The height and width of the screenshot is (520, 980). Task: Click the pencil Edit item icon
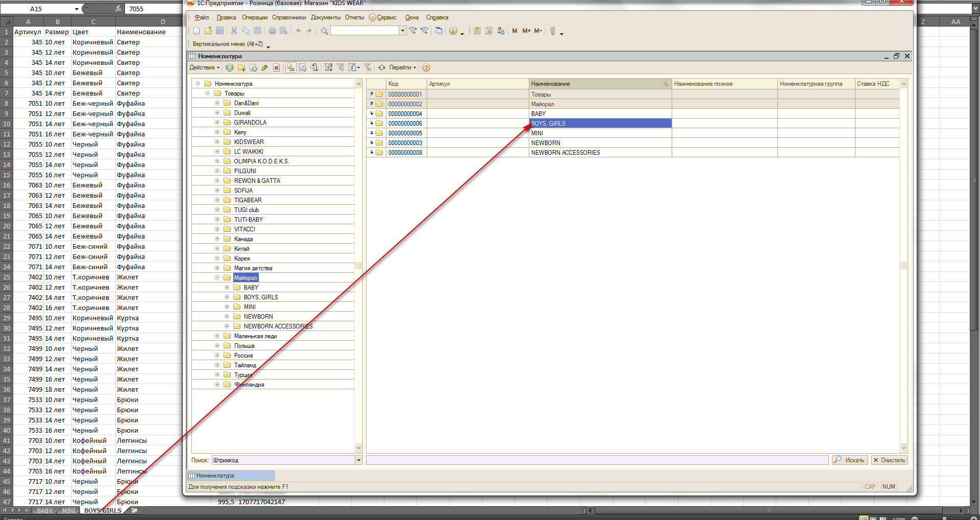pos(264,67)
